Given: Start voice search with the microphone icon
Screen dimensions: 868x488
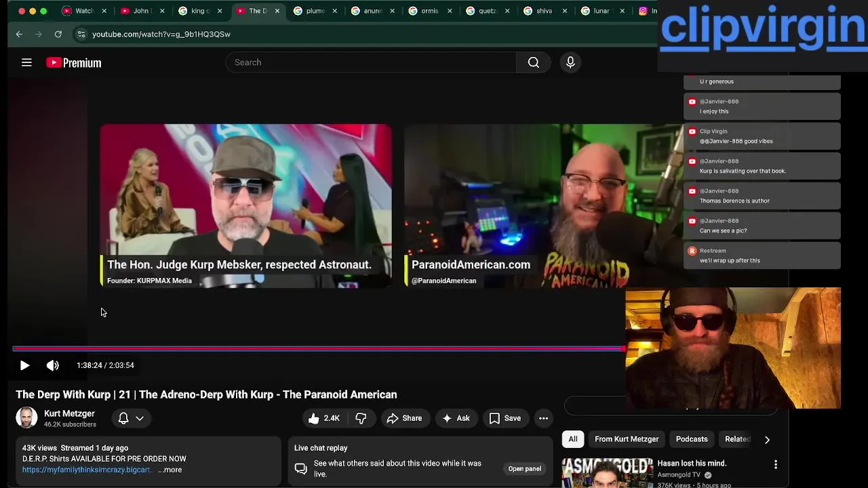Looking at the screenshot, I should 570,62.
